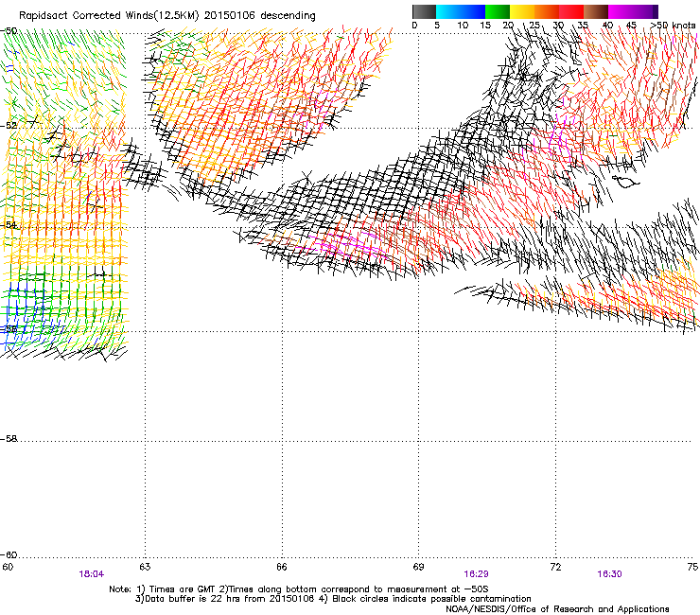
Task: Click the '-54' latitude axis label
Action: point(9,224)
